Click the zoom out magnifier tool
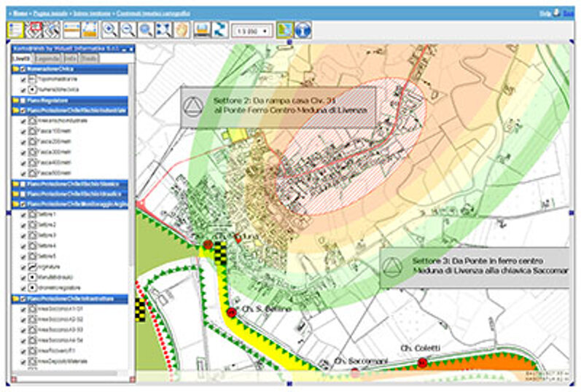The image size is (581, 392). (x=128, y=30)
